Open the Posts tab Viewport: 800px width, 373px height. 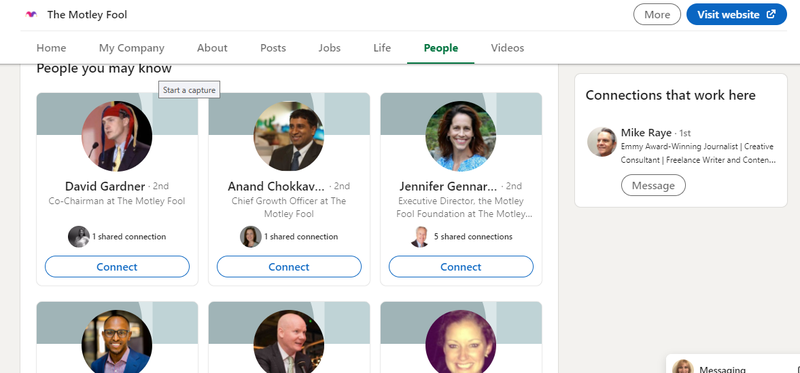(x=273, y=48)
